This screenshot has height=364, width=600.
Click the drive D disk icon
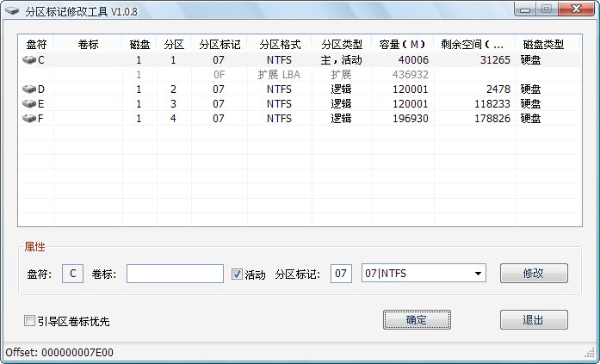(x=29, y=89)
